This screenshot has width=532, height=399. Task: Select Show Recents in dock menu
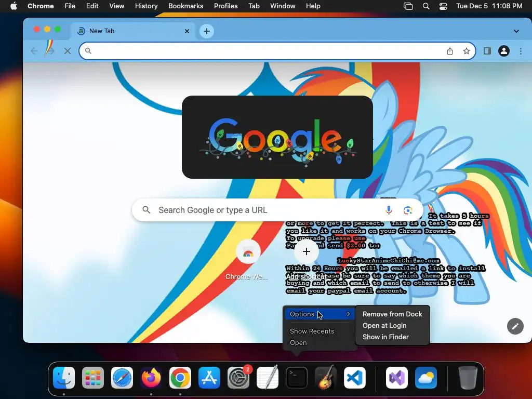pos(312,331)
